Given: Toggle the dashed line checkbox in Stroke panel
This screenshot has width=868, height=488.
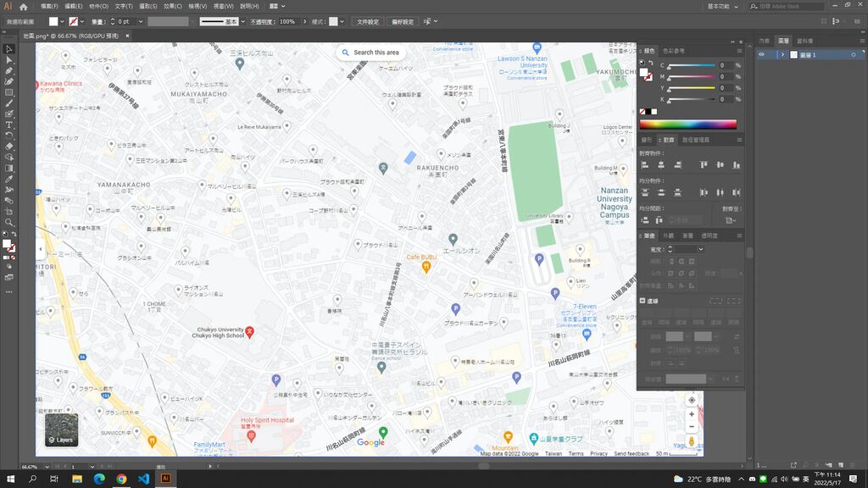Looking at the screenshot, I should click(643, 301).
